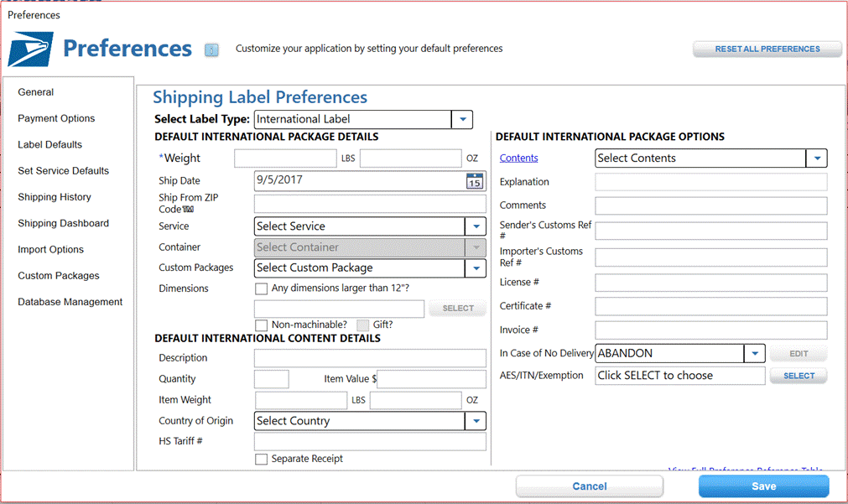Click the Comments input field
848x504 pixels.
(x=711, y=206)
